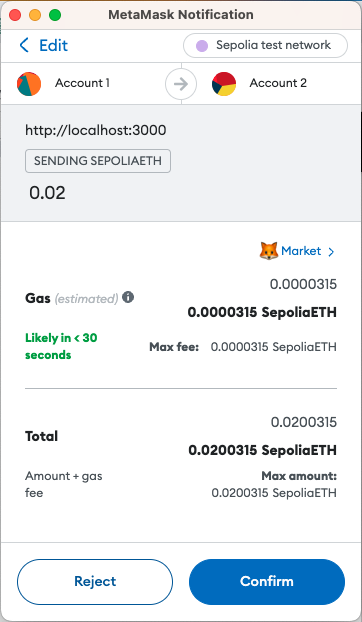Viewport: 362px width, 622px height.
Task: Click the SENDING SEPOLIAETH tag
Action: coord(98,161)
